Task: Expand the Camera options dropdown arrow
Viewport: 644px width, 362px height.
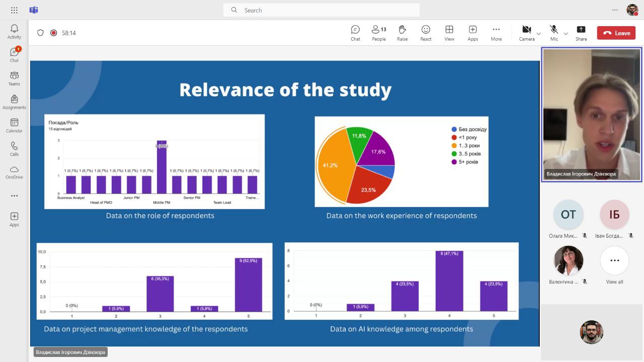Action: point(539,34)
